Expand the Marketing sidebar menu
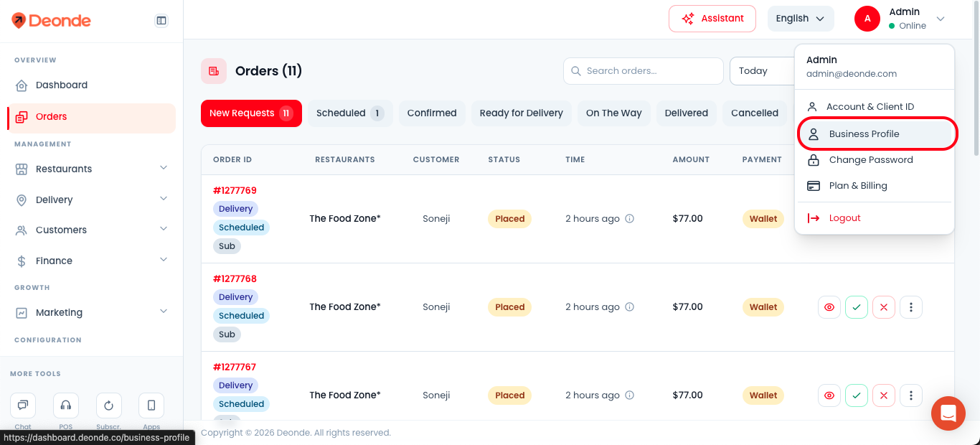This screenshot has height=445, width=980. click(x=91, y=312)
